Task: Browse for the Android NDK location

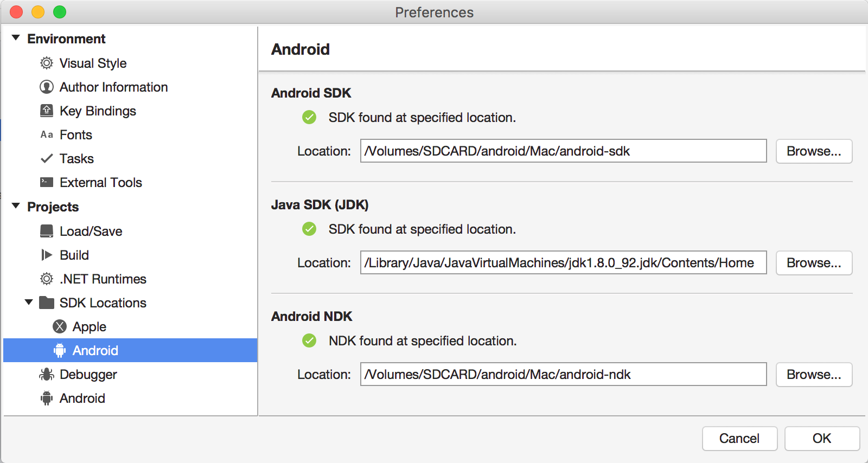Action: click(814, 375)
